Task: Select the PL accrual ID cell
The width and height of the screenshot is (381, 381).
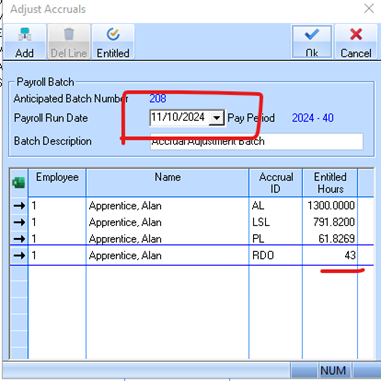Action: pyautogui.click(x=276, y=238)
